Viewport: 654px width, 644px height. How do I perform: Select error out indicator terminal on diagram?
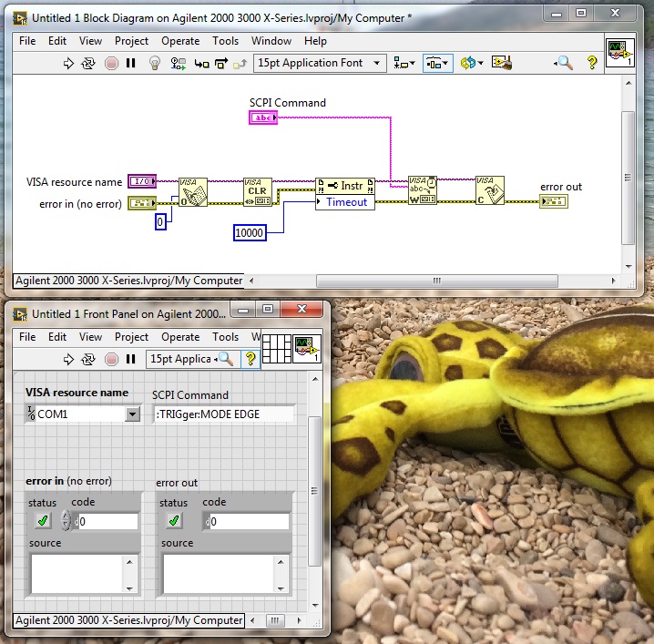click(554, 201)
